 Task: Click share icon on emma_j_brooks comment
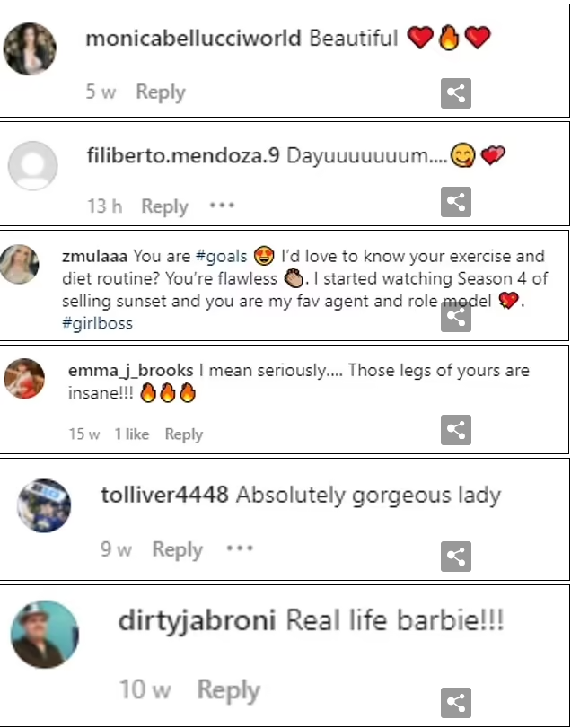[x=456, y=430]
